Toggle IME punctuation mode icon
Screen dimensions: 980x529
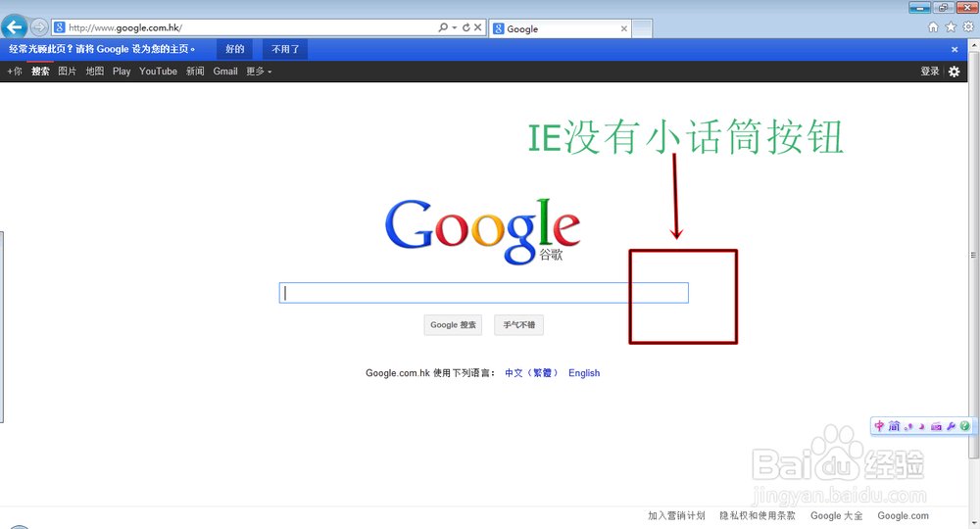coord(908,426)
